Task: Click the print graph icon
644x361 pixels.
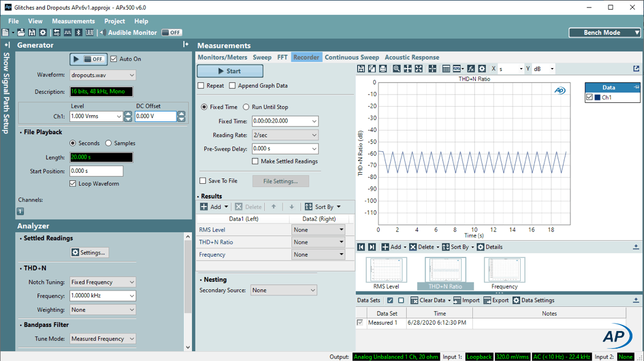Action: click(383, 69)
